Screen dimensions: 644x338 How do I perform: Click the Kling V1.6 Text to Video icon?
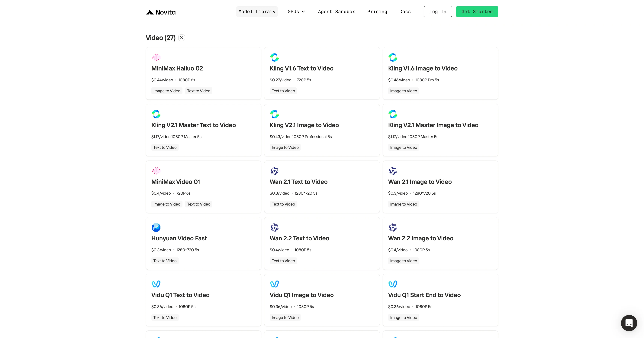pyautogui.click(x=274, y=57)
